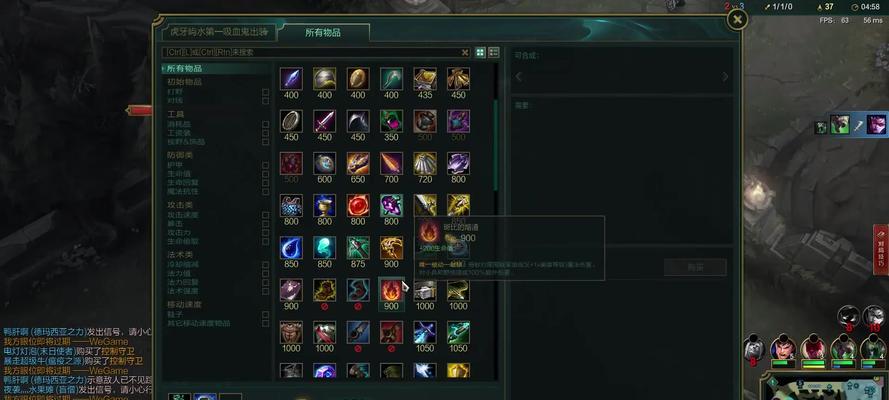Switch the shop to grid view
The width and height of the screenshot is (889, 400).
pos(480,52)
